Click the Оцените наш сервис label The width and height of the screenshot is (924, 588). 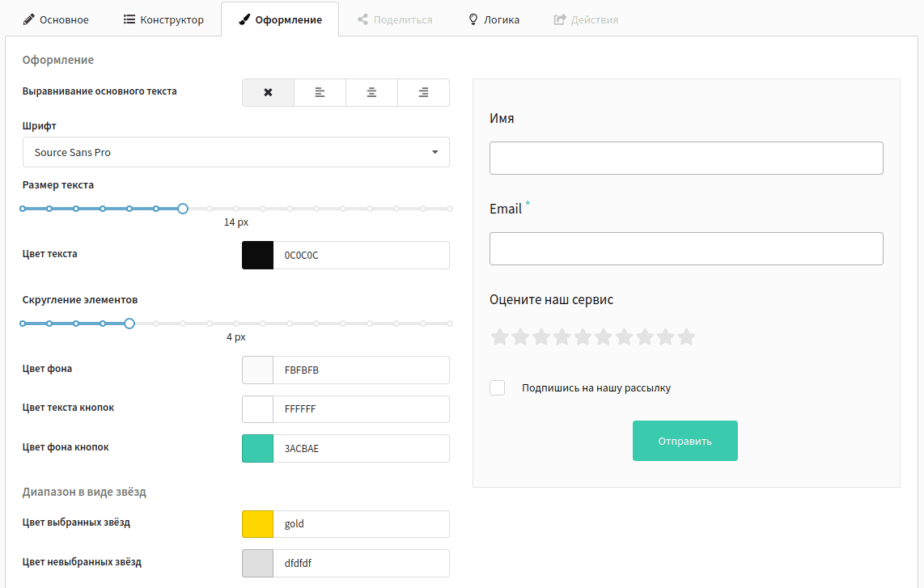tap(552, 299)
